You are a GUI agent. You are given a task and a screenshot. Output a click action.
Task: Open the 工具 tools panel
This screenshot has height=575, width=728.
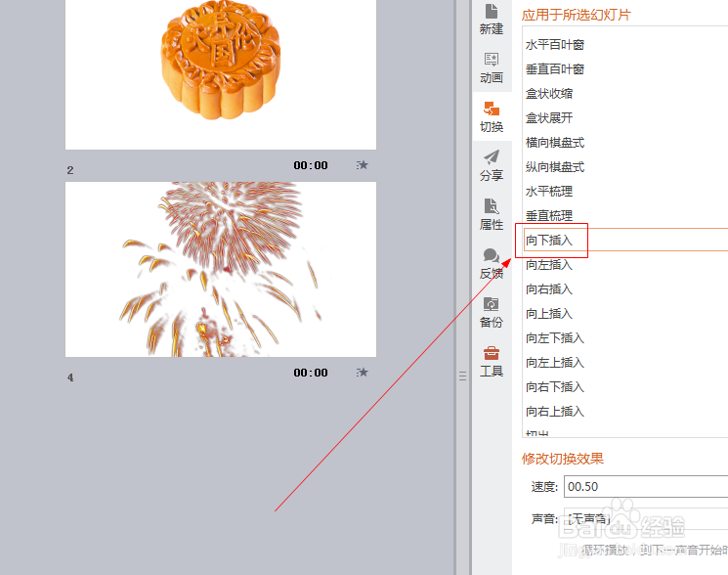492,362
